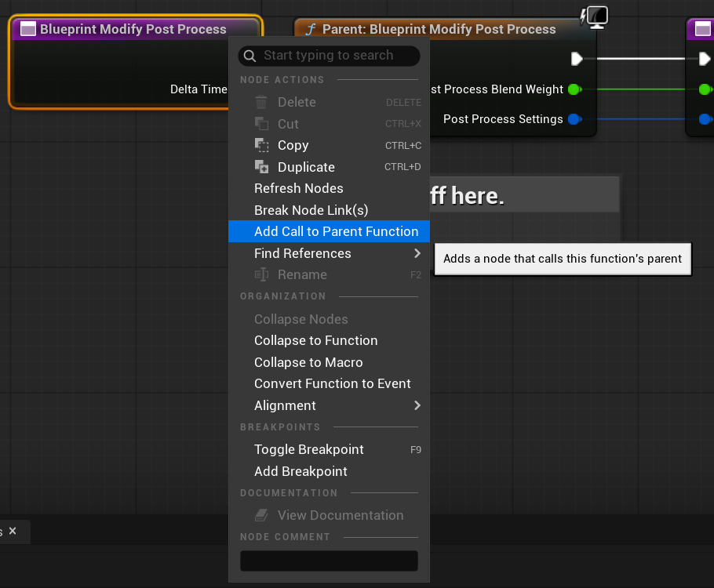Image resolution: width=714 pixels, height=588 pixels.
Task: Click the white execution output pin on Parent node
Action: (x=577, y=59)
